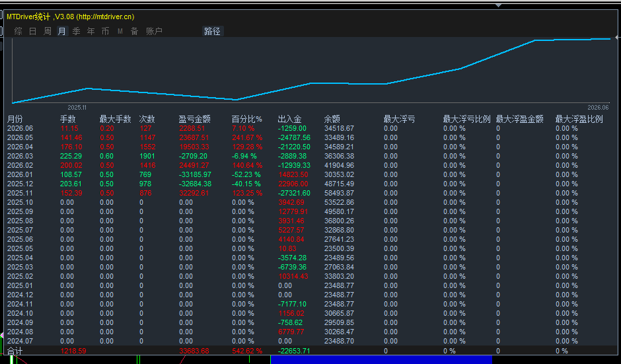The width and height of the screenshot is (621, 364).
Task: Click the MTDriver统计 V3.08 title link
Action: click(71, 17)
